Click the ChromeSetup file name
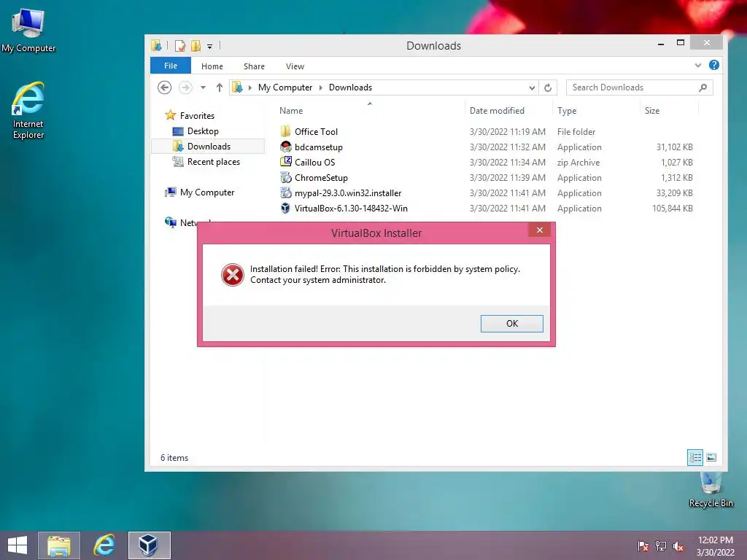This screenshot has height=560, width=747. [x=321, y=178]
